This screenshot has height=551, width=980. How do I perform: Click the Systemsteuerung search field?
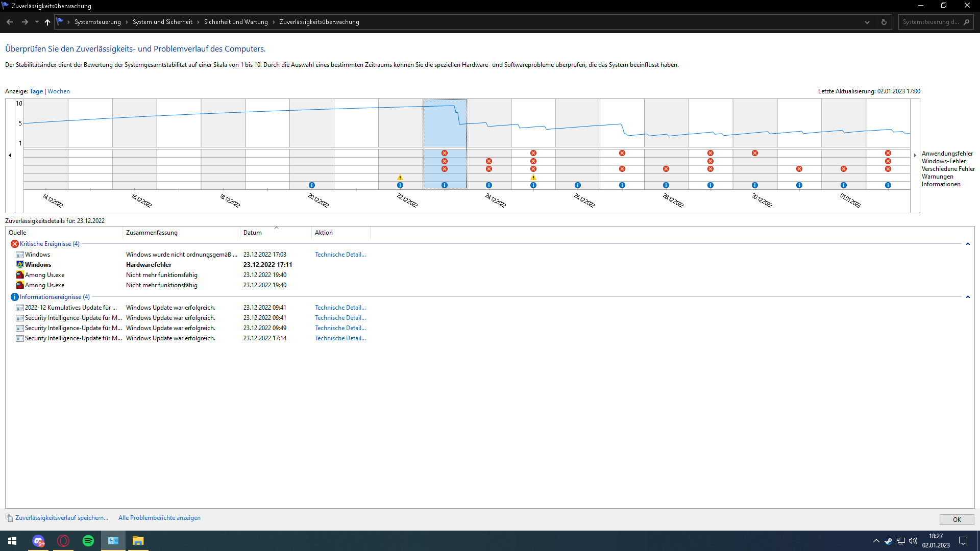(x=930, y=22)
